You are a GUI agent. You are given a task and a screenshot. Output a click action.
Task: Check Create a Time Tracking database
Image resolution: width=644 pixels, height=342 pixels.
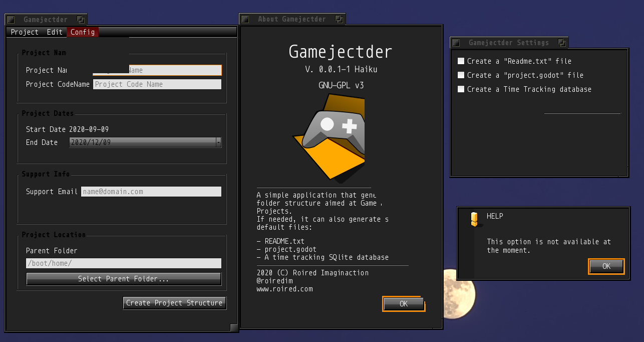pyautogui.click(x=461, y=89)
